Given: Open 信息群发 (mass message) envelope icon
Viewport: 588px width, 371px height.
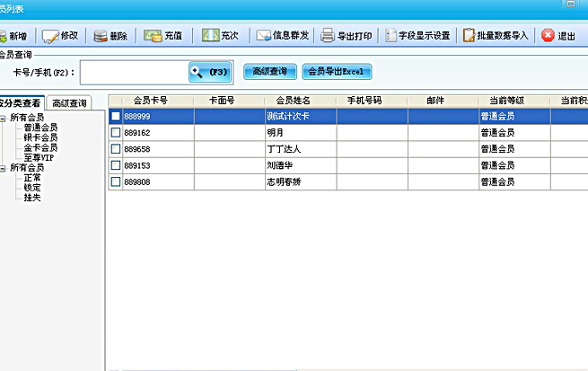Looking at the screenshot, I should pyautogui.click(x=264, y=36).
